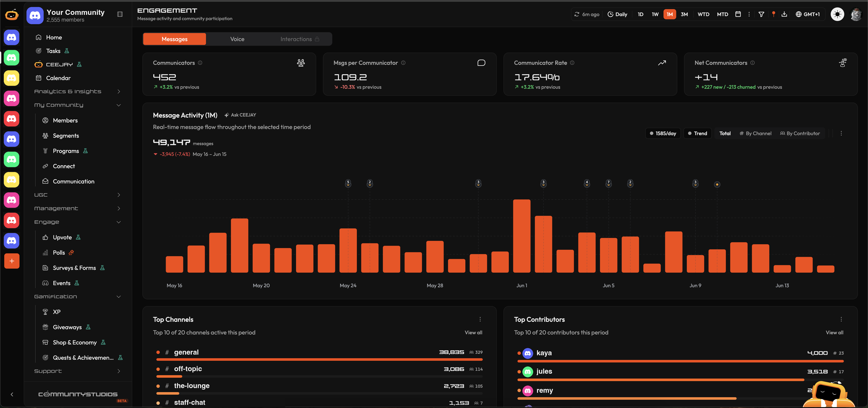Set time range to 1W

(x=655, y=14)
